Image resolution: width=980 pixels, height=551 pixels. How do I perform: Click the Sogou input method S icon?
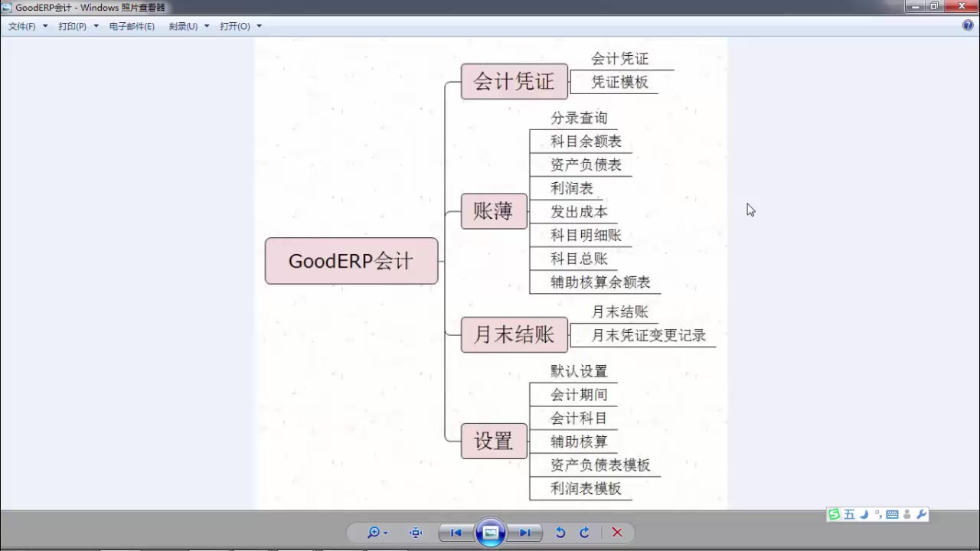(834, 514)
